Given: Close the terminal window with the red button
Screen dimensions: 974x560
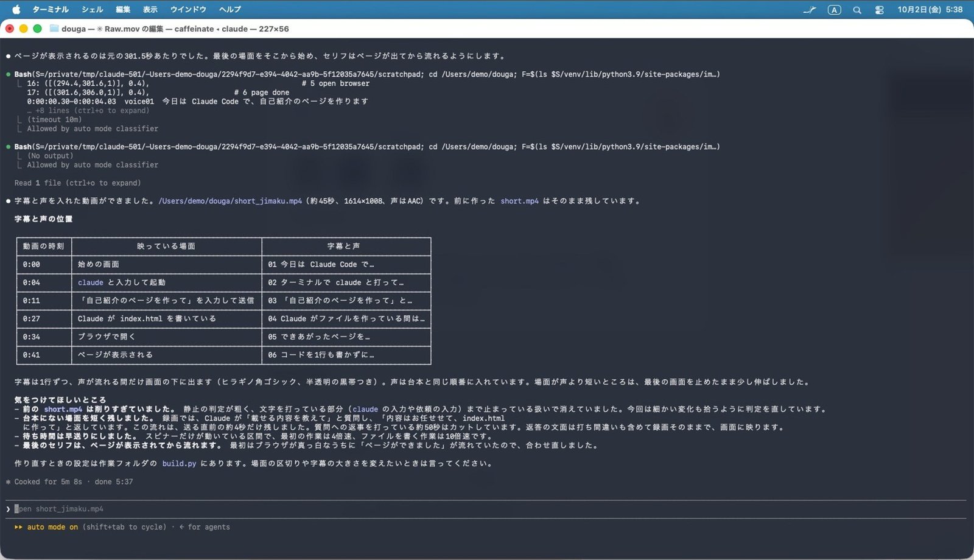Looking at the screenshot, I should pos(10,29).
